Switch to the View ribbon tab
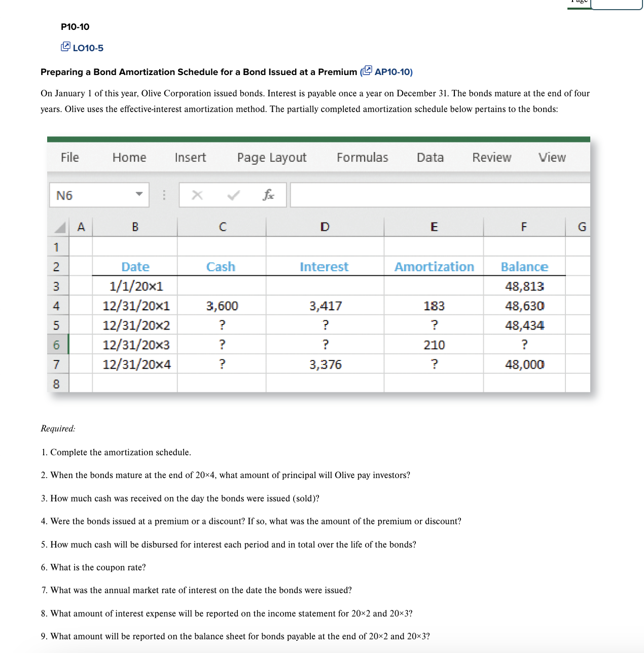The height and width of the screenshot is (653, 644). point(552,158)
